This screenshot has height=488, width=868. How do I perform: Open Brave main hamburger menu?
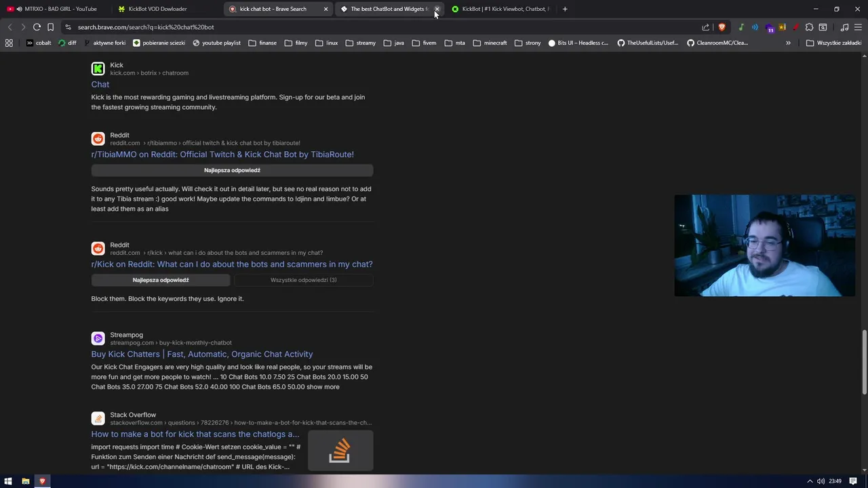pyautogui.click(x=858, y=27)
